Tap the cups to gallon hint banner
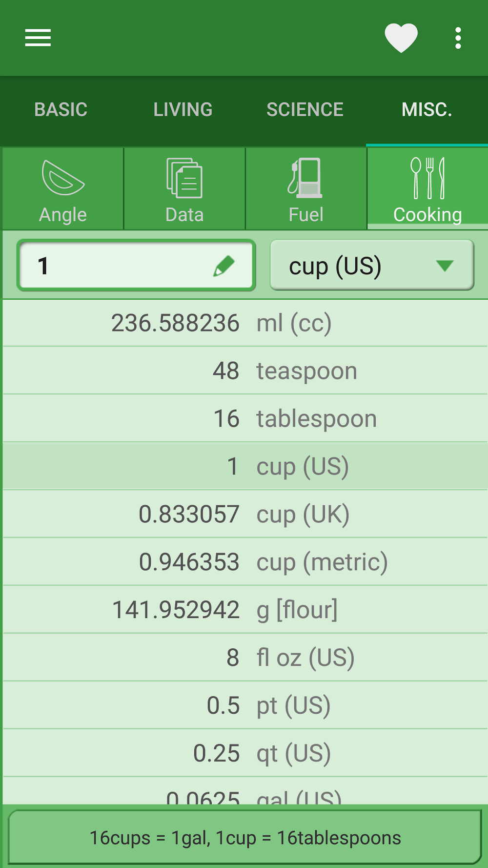 [x=245, y=838]
